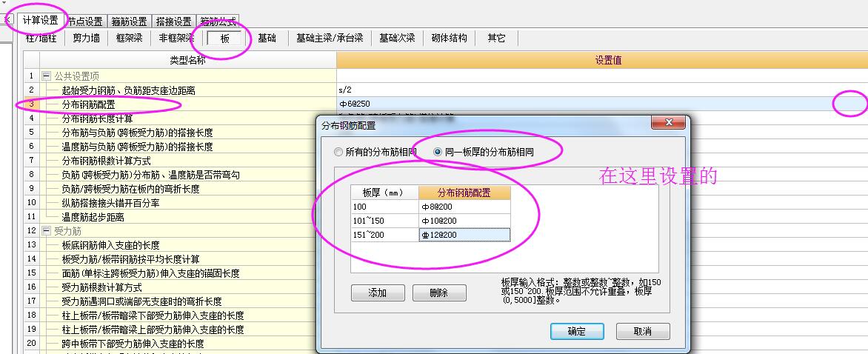Select the 板 category button
Image resolution: width=868 pixels, height=354 pixels.
(224, 39)
